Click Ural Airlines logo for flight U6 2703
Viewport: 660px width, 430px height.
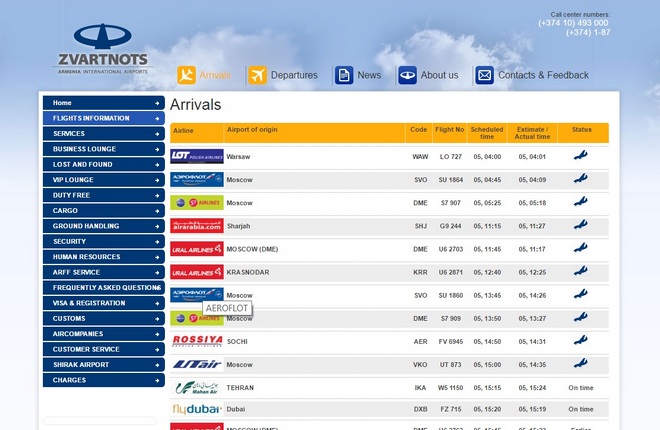click(x=197, y=249)
